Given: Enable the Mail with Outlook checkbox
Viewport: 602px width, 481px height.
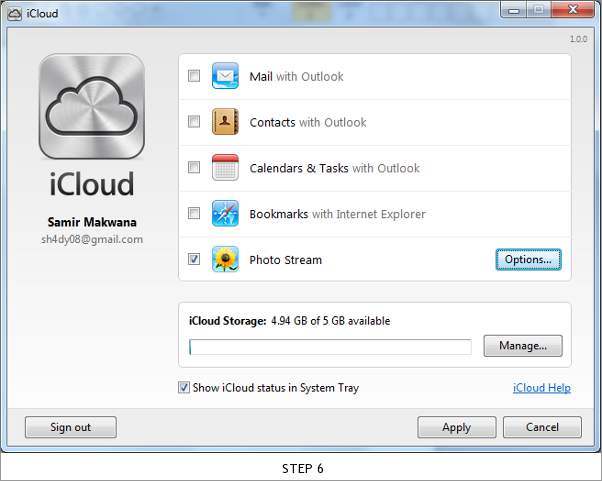Looking at the screenshot, I should coord(194,76).
